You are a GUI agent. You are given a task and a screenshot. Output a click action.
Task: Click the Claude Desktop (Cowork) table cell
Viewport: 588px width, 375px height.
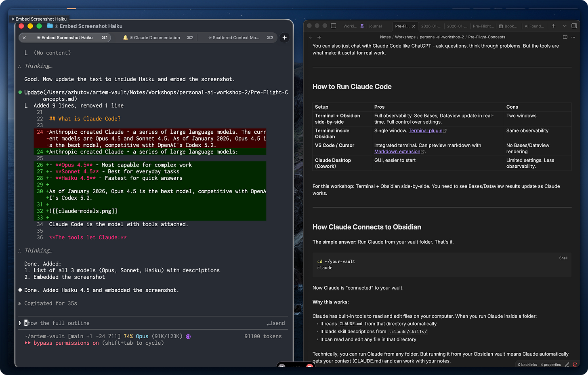point(342,163)
